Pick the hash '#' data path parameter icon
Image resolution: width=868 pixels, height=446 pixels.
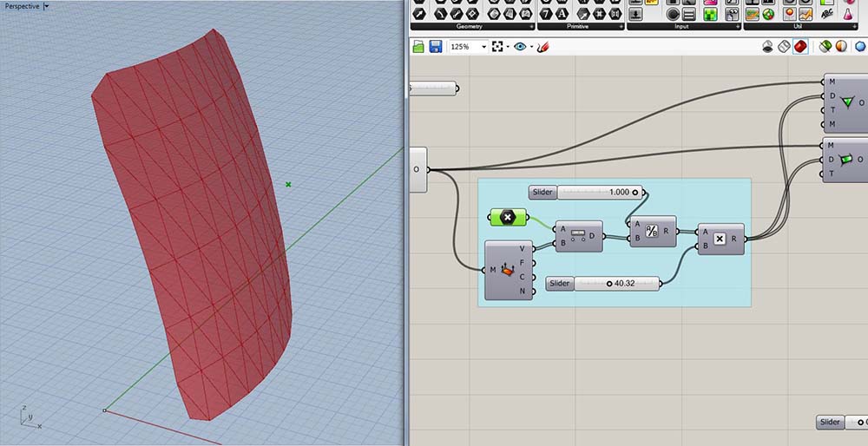tap(599, 14)
